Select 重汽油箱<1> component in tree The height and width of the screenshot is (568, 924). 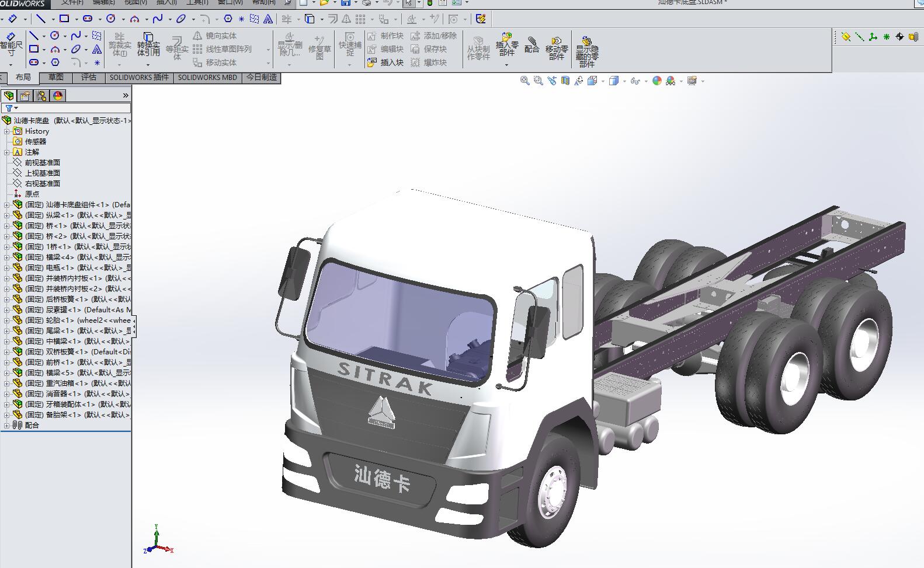tap(72, 384)
